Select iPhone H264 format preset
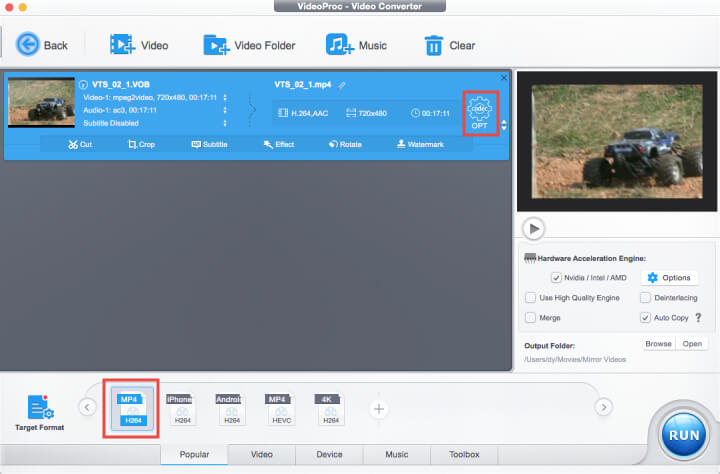Screen dimensions: 720x474 [x=180, y=408]
